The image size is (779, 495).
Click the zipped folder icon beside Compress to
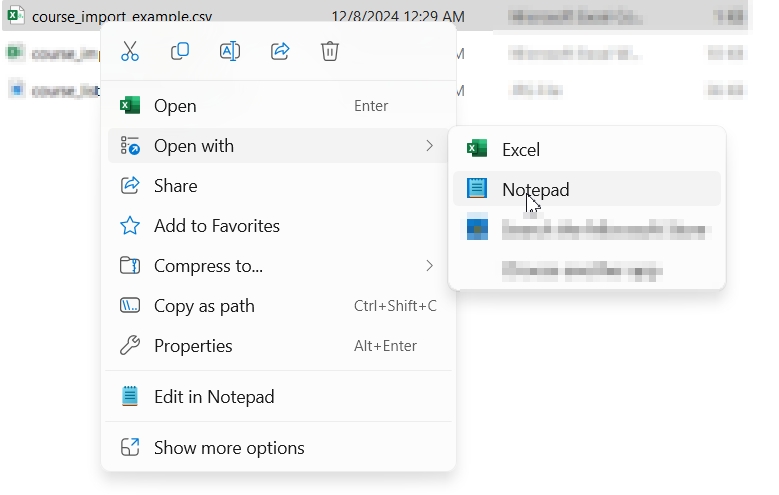click(x=130, y=266)
